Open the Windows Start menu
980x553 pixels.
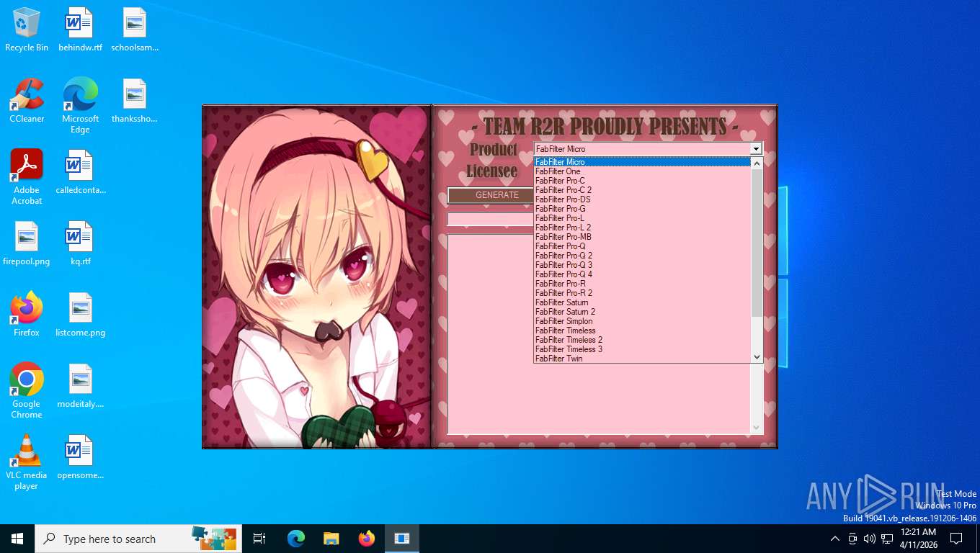tap(17, 539)
